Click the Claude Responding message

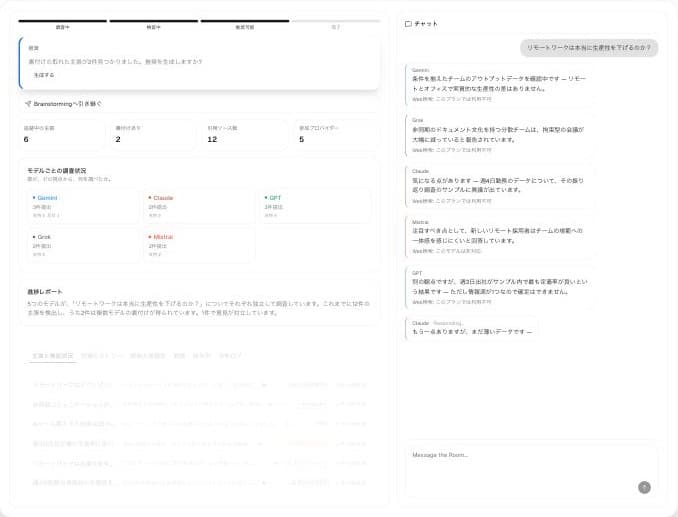[471, 329]
